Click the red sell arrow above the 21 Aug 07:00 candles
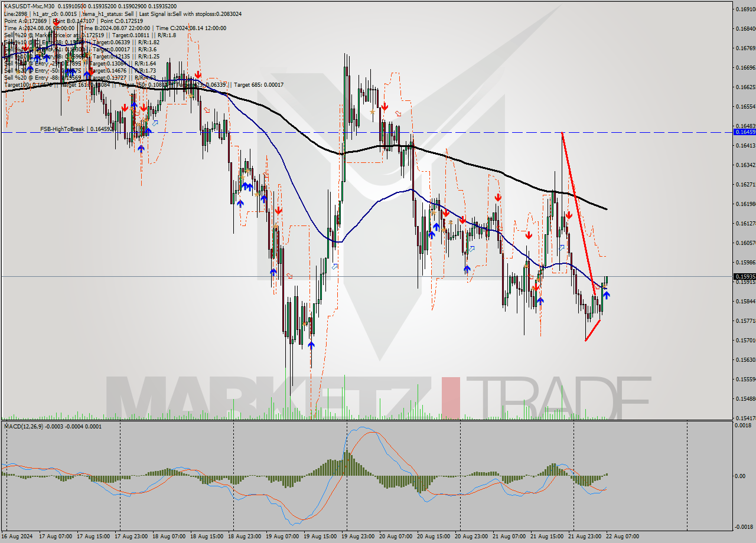This screenshot has width=756, height=543. [x=498, y=198]
